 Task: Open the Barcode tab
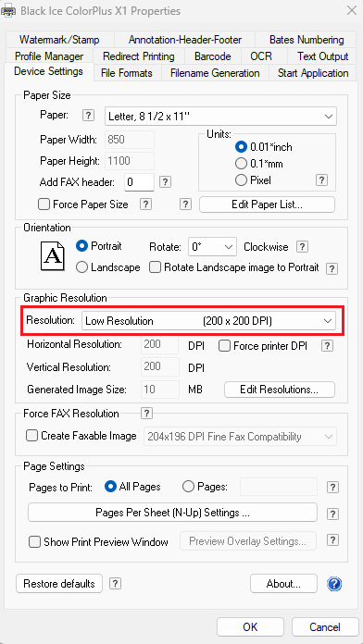[x=213, y=56]
